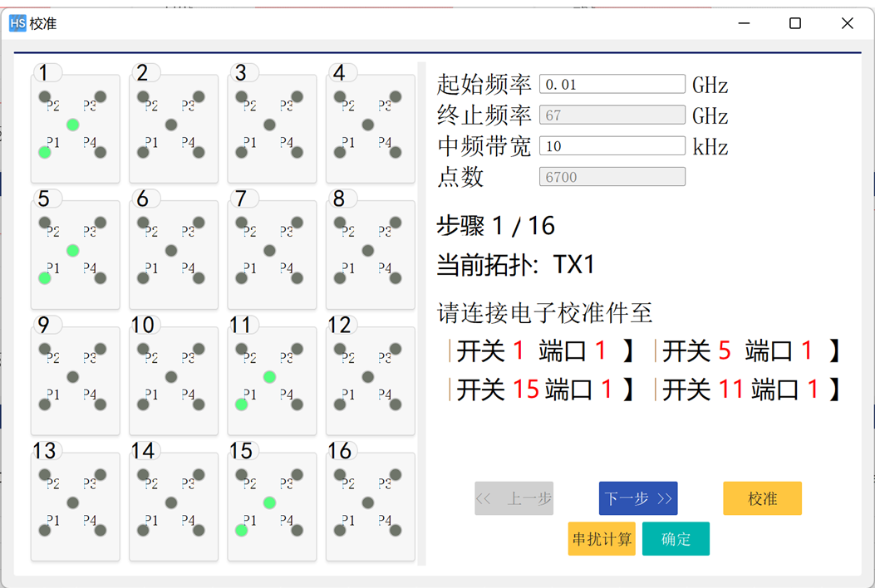Image resolution: width=875 pixels, height=588 pixels.
Task: Click the P4 port on switch 2
Action: point(199,152)
